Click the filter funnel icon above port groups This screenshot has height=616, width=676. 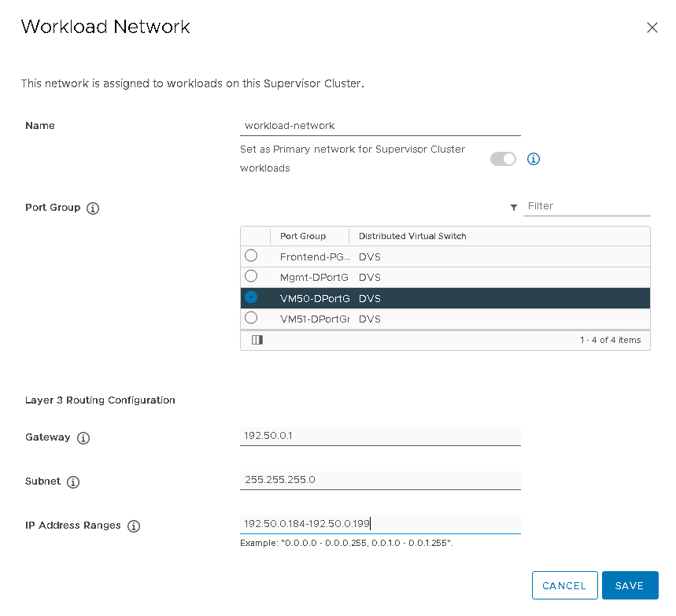coord(514,207)
